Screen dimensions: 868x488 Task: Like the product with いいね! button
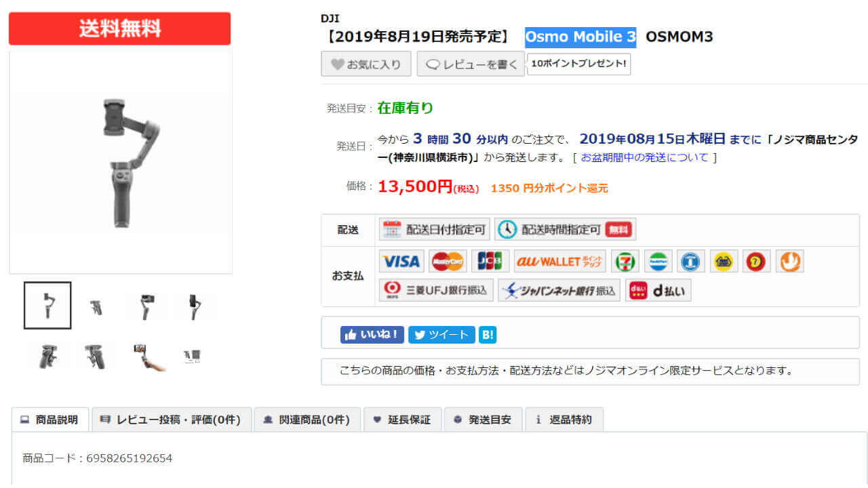tap(372, 334)
